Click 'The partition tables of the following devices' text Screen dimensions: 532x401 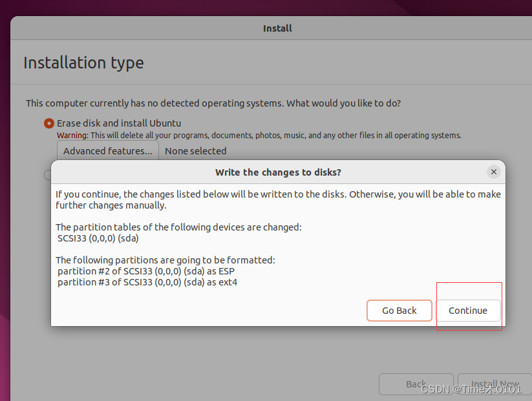[178, 227]
